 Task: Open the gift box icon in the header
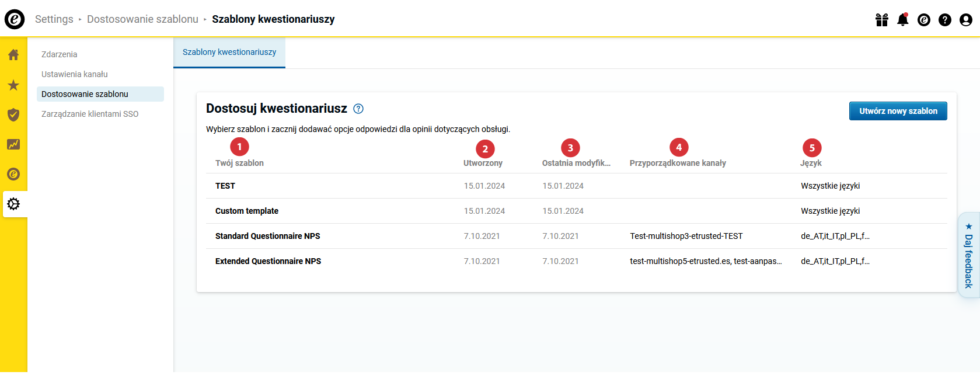[x=882, y=20]
